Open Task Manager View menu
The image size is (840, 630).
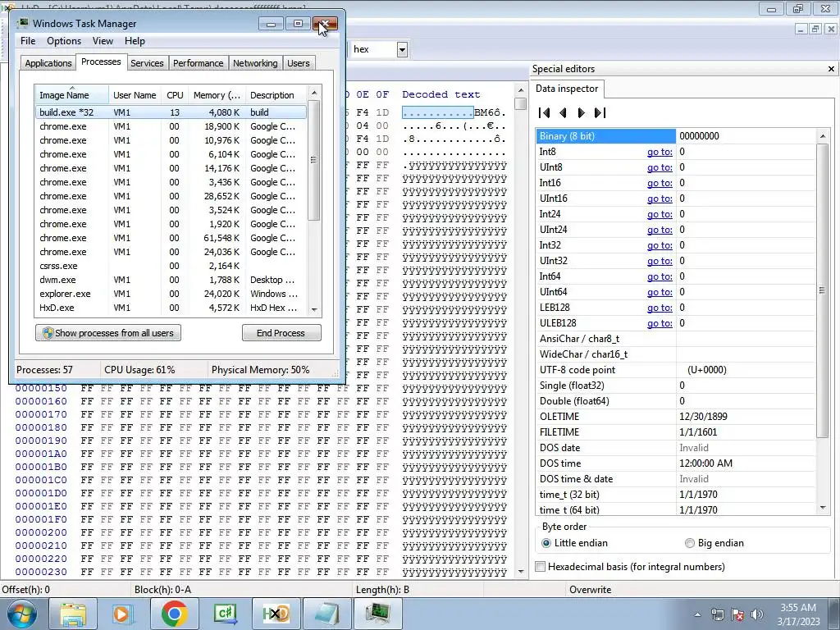pos(103,41)
